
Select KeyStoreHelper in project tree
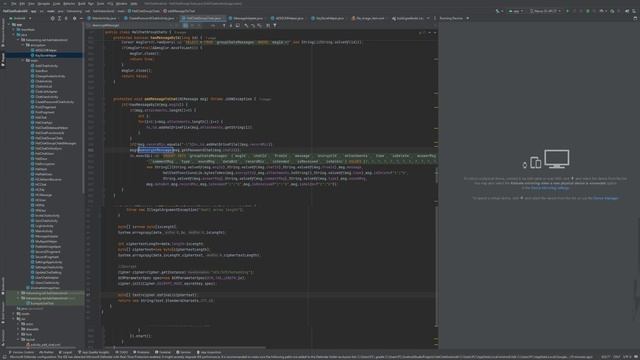pyautogui.click(x=44, y=55)
